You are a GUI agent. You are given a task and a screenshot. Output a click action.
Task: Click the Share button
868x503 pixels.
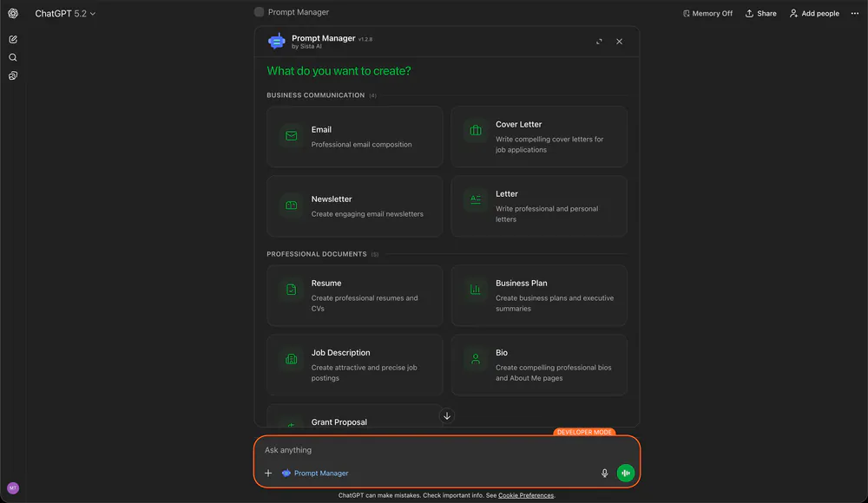[761, 13]
